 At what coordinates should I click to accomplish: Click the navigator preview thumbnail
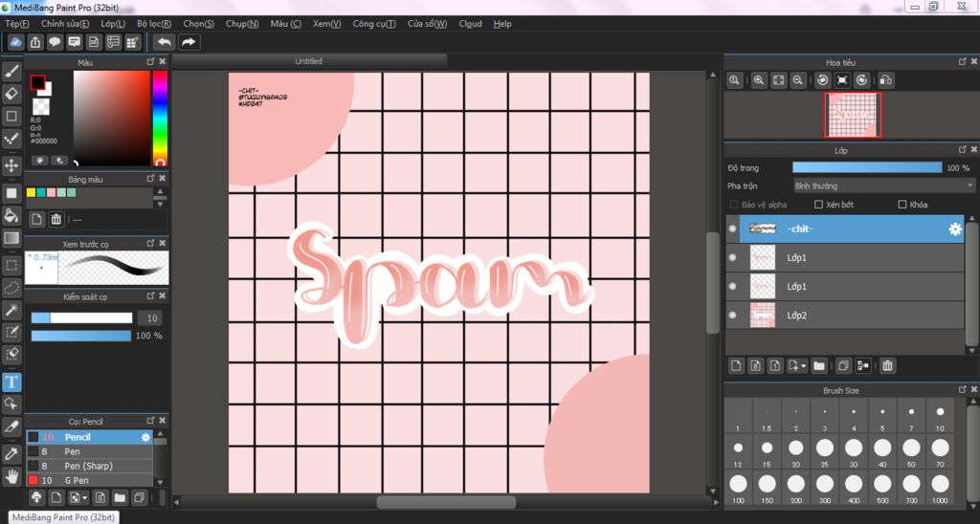[853, 115]
